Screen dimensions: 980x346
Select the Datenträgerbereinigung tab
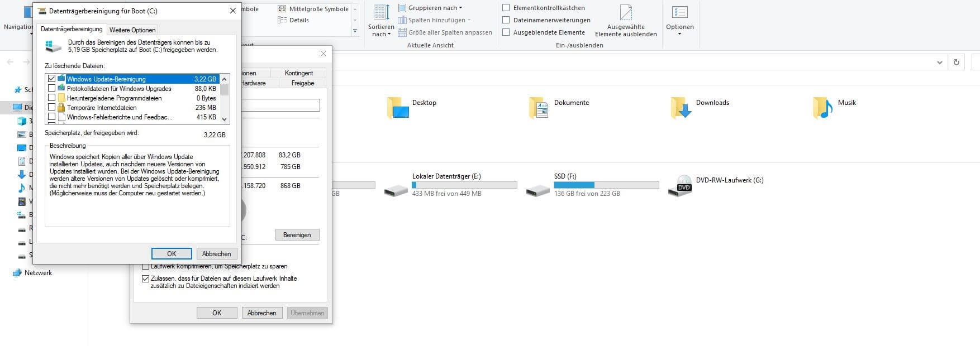point(72,29)
